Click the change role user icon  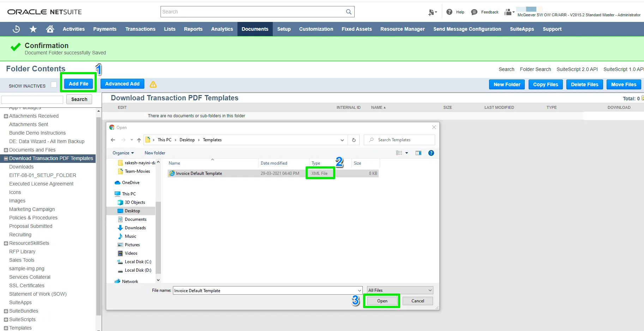click(509, 12)
